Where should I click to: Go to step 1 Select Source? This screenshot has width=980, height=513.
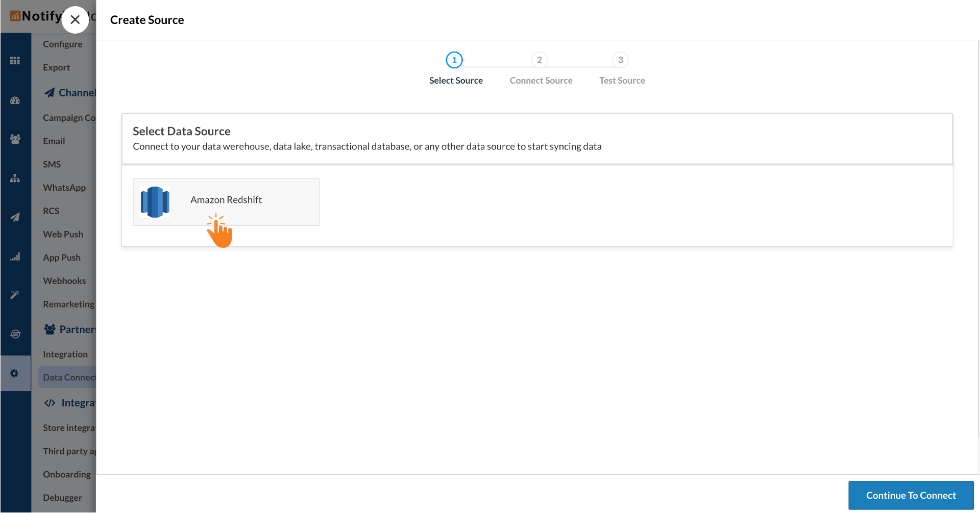tap(454, 60)
